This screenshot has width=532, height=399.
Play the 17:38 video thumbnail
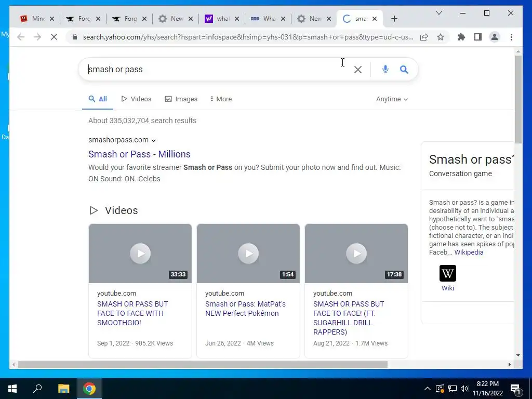(x=356, y=254)
